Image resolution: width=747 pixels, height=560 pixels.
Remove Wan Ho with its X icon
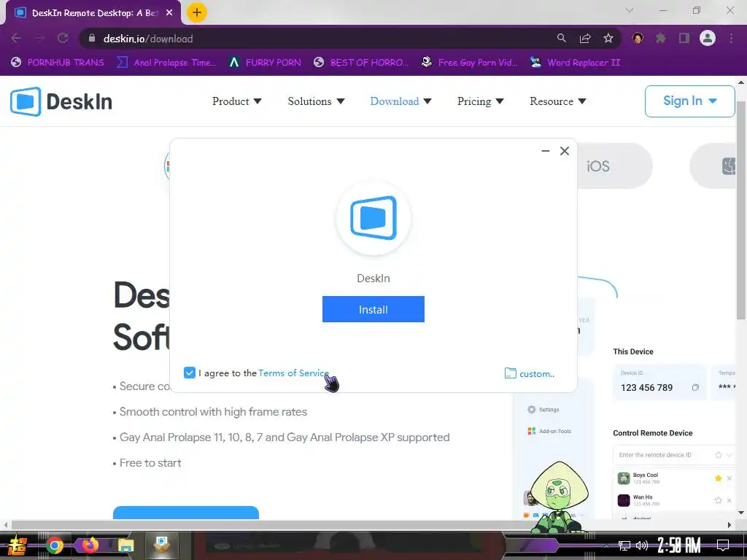pyautogui.click(x=729, y=500)
